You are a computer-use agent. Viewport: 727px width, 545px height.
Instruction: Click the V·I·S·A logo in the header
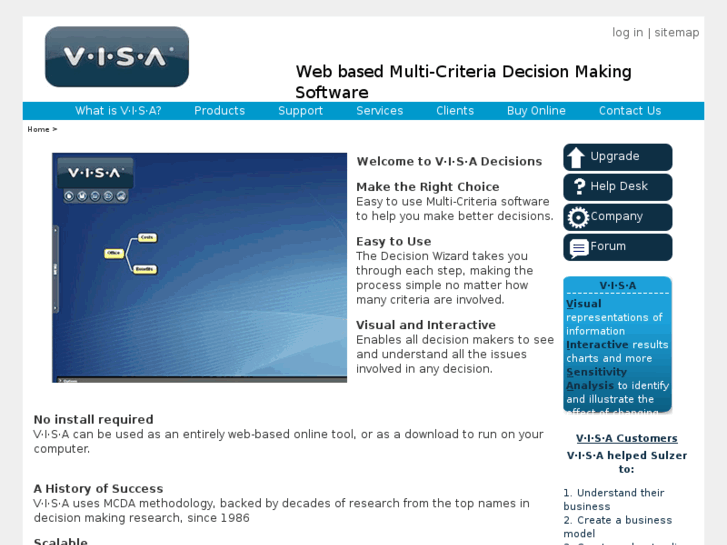click(117, 57)
